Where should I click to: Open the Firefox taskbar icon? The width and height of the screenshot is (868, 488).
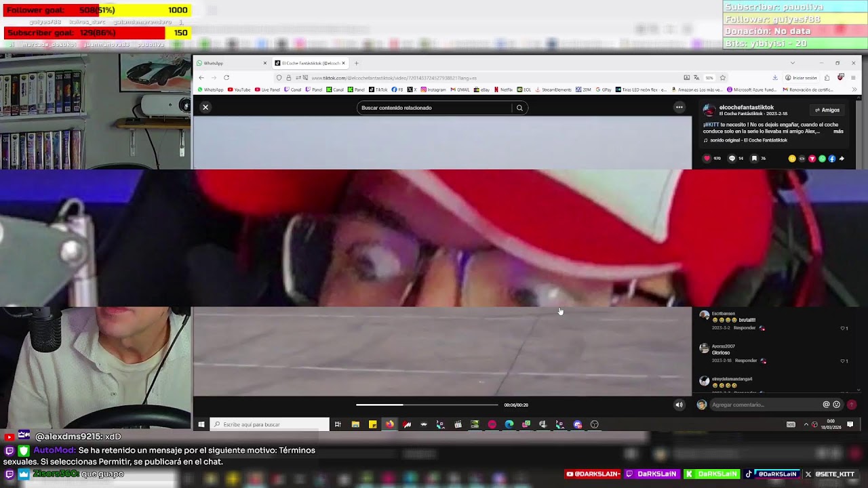tap(390, 424)
